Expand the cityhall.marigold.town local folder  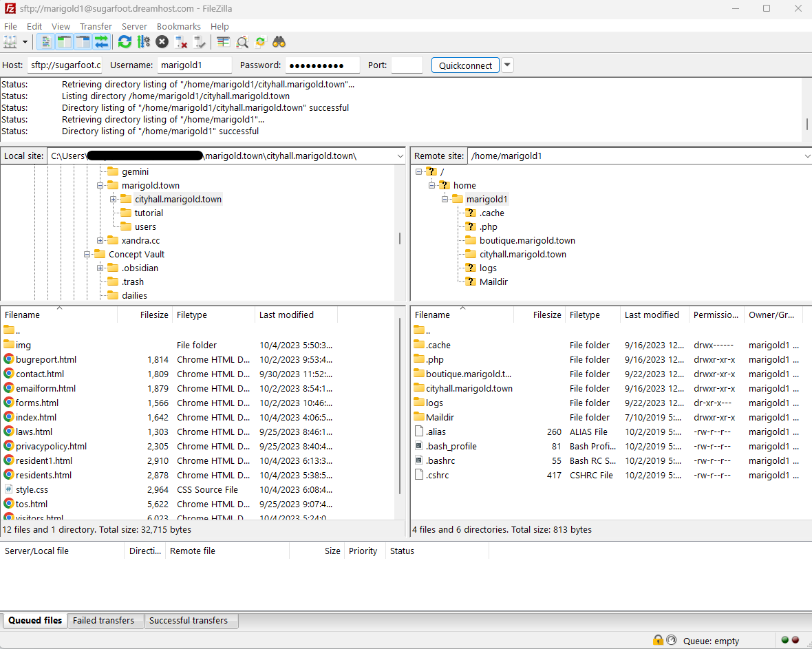click(x=114, y=199)
